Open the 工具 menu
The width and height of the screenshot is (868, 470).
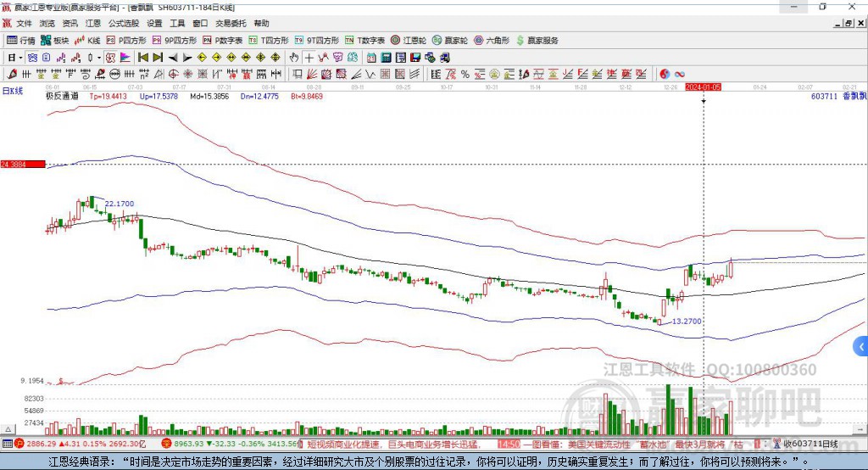(177, 23)
